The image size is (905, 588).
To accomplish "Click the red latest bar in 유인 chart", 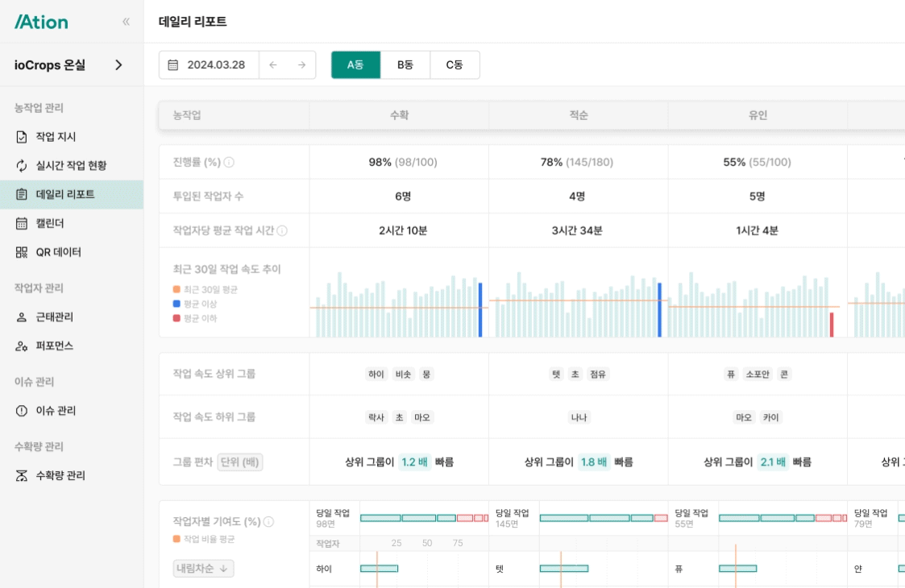I will [832, 325].
